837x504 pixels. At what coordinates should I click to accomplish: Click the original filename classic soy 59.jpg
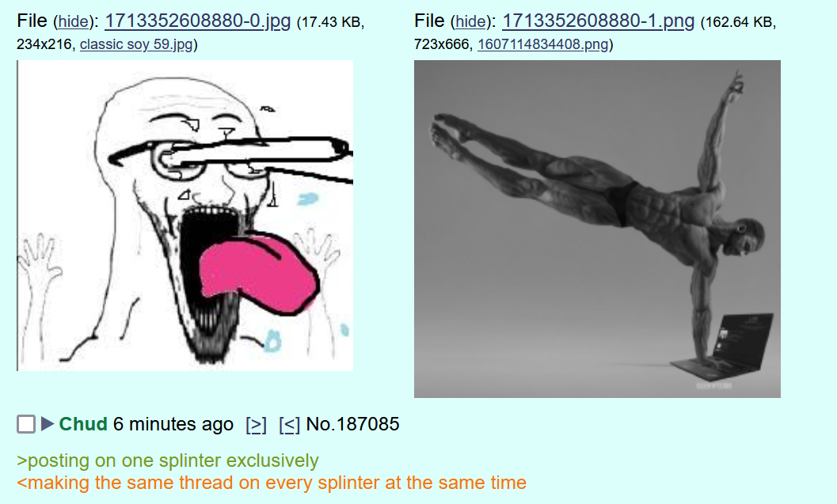(136, 44)
